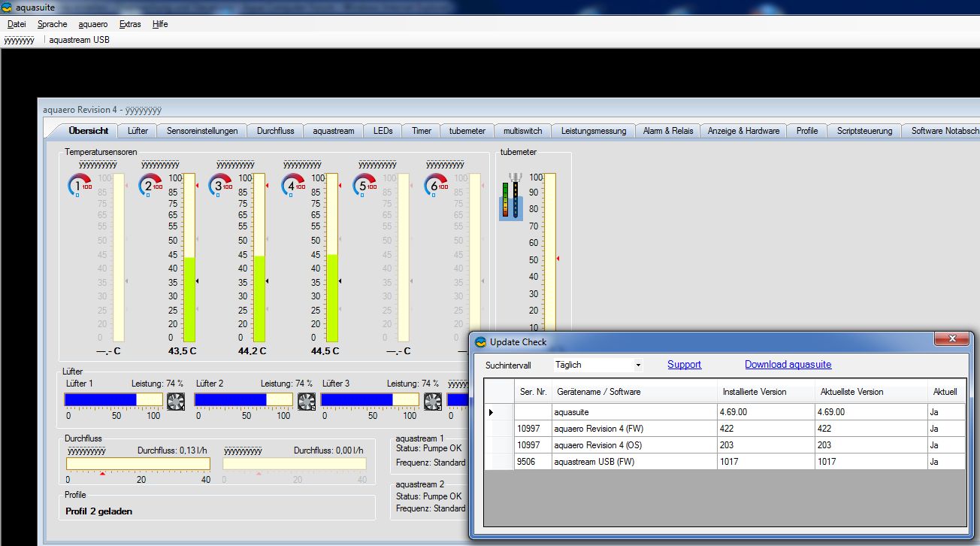Switch to the Leistungsmessung tab
Image resolution: width=980 pixels, height=546 pixels.
(593, 131)
